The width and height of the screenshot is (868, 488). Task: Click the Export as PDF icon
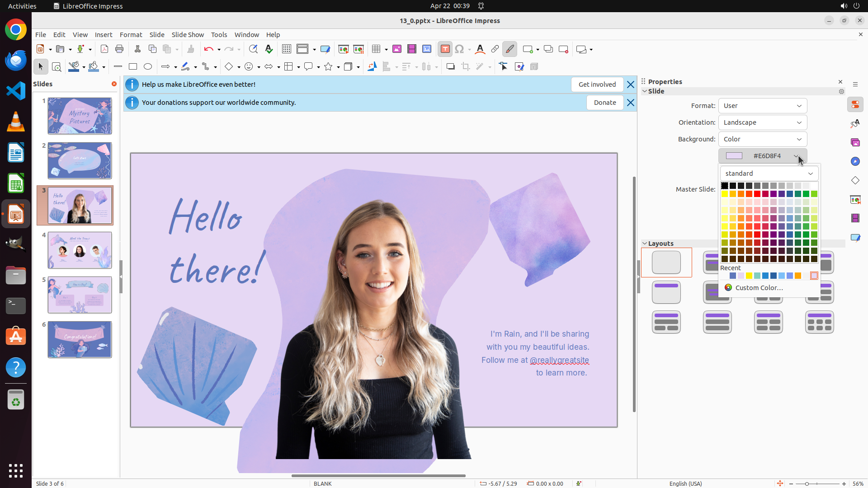[x=104, y=49]
